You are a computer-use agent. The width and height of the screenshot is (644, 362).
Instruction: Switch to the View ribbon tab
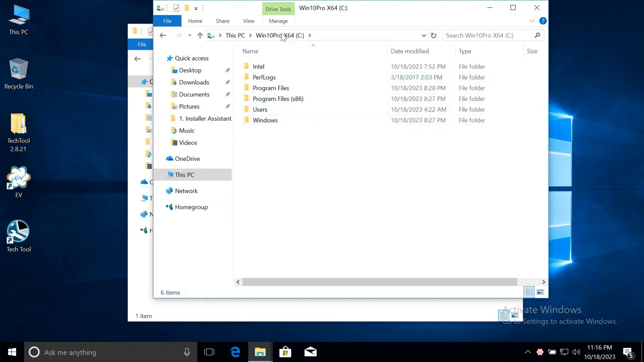coord(249,21)
